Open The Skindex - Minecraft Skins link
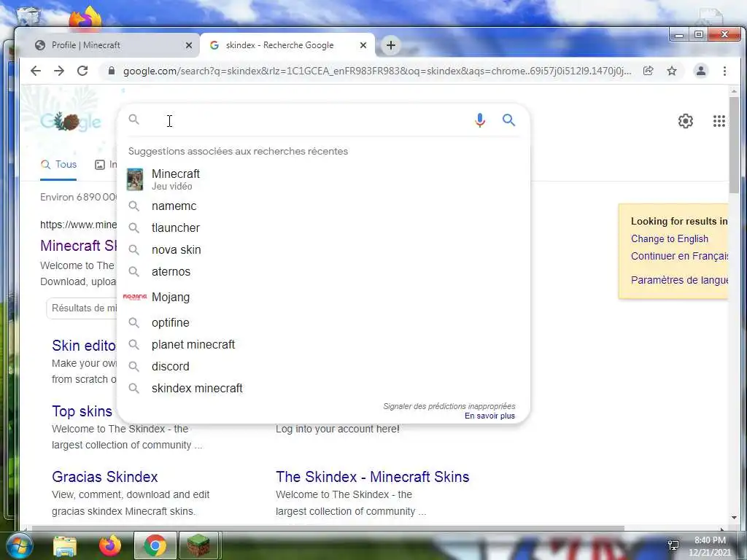 [x=373, y=477]
